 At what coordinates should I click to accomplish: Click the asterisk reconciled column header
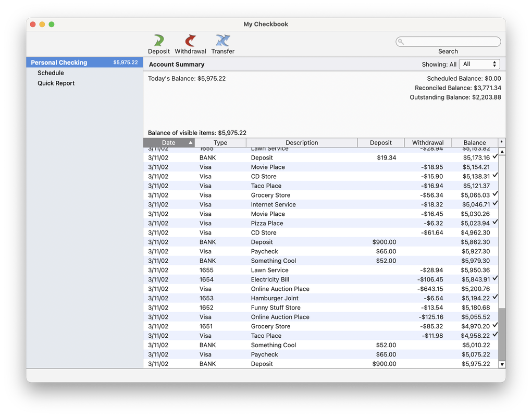tap(501, 142)
